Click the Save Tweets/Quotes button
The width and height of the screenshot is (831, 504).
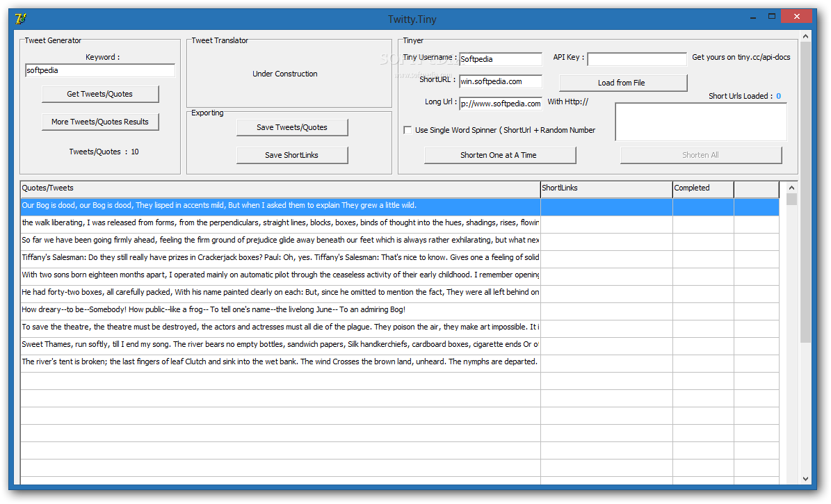click(x=292, y=127)
